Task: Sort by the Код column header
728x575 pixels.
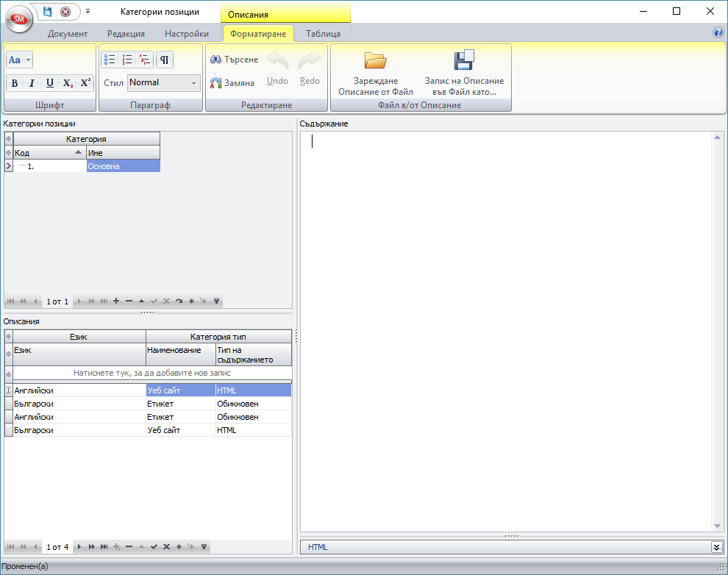Action: [x=50, y=153]
